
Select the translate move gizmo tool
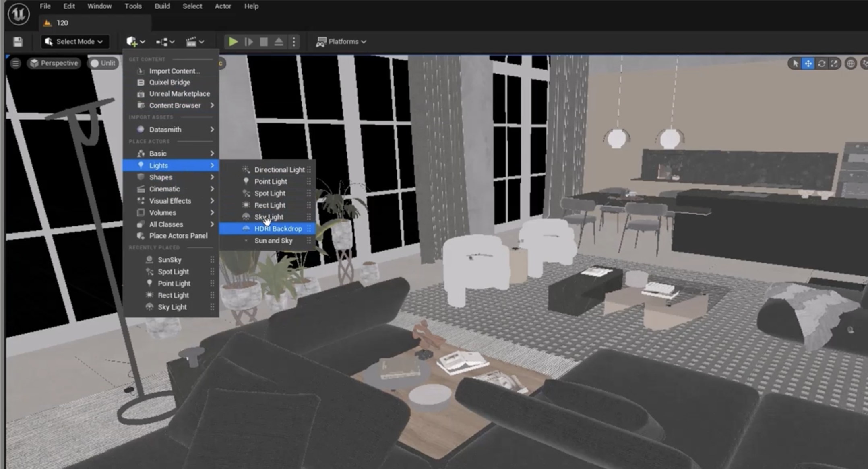pos(808,64)
